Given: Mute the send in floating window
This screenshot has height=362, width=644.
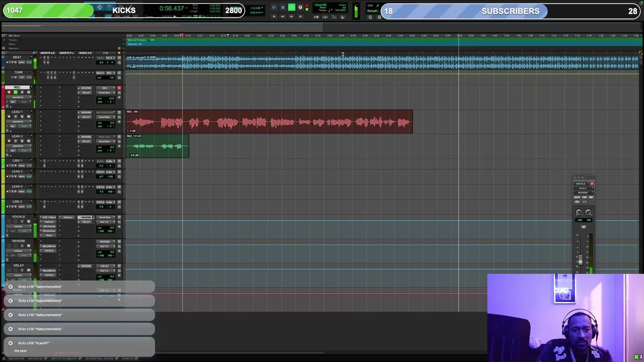Looking at the screenshot, I should (x=584, y=227).
